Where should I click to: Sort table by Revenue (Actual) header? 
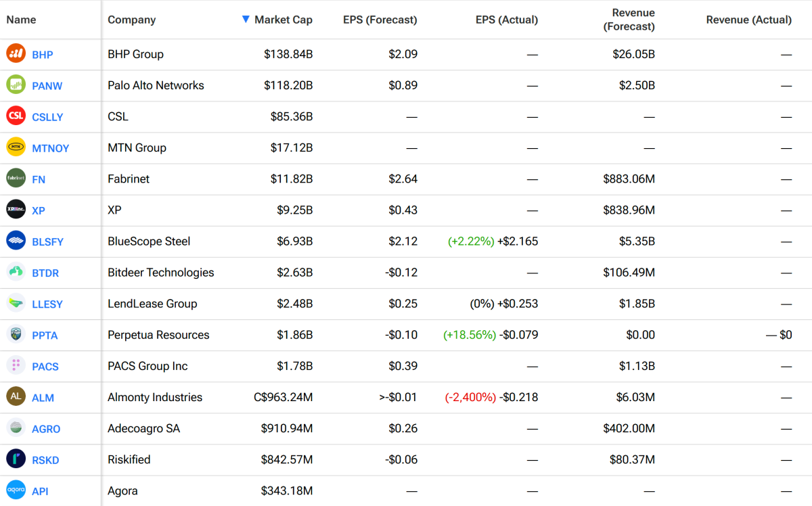click(748, 20)
